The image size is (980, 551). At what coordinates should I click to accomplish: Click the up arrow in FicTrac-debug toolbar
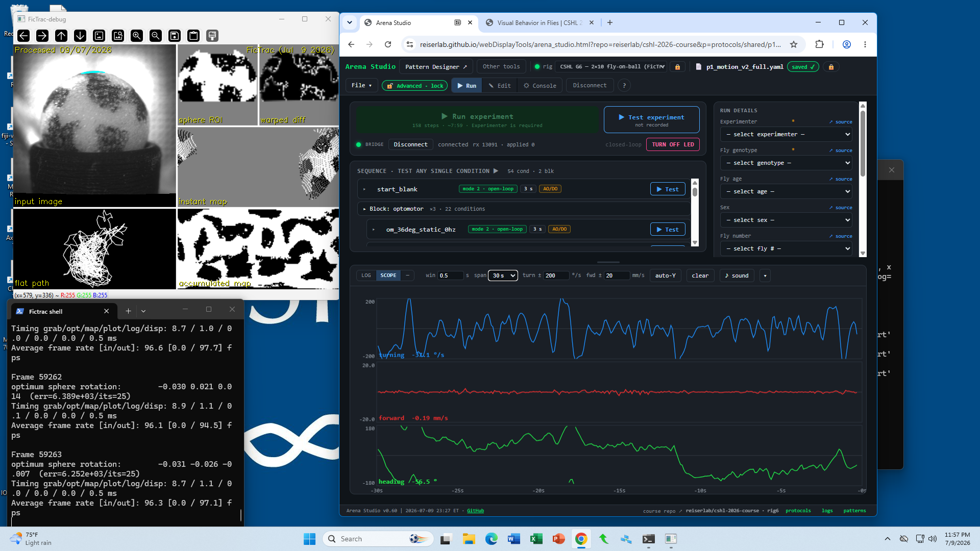(61, 35)
